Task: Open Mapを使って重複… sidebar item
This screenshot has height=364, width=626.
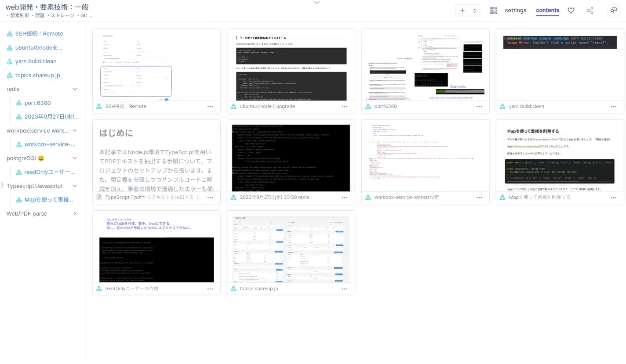Action: pyautogui.click(x=49, y=200)
